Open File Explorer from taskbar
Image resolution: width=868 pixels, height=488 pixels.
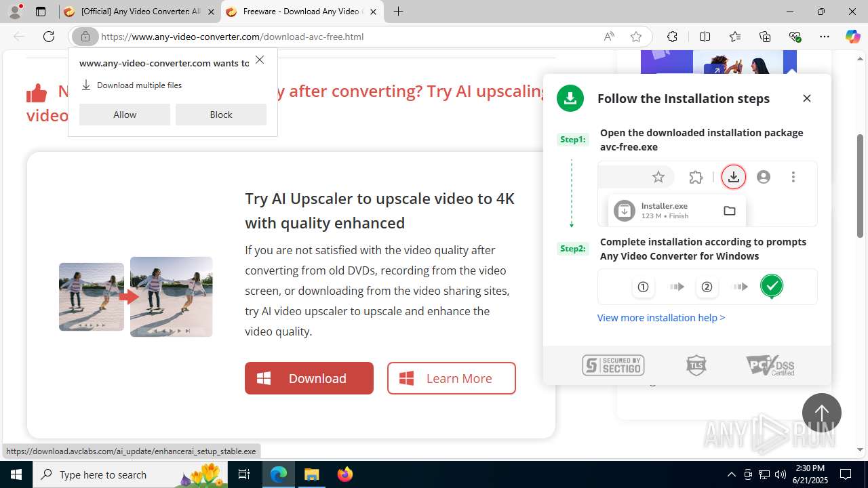tap(312, 474)
